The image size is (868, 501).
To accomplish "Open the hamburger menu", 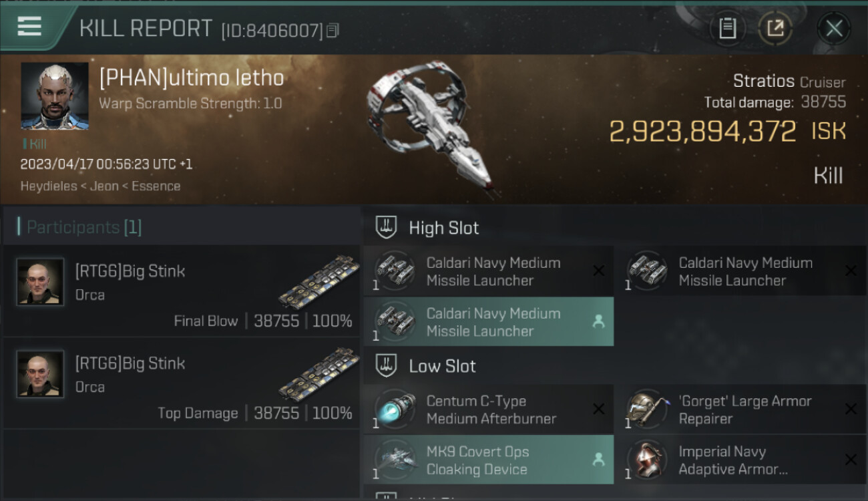I will tap(29, 27).
